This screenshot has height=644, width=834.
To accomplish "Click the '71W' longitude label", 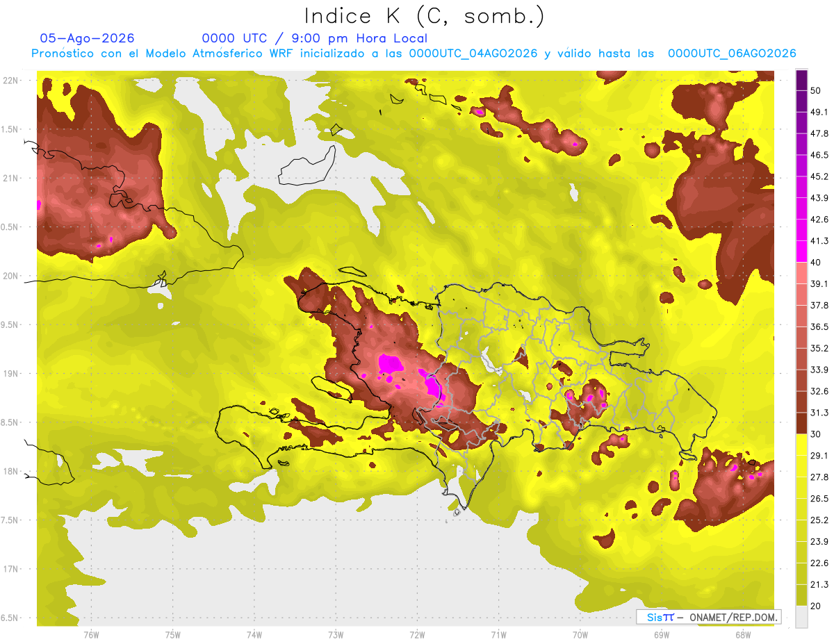I will [x=498, y=634].
